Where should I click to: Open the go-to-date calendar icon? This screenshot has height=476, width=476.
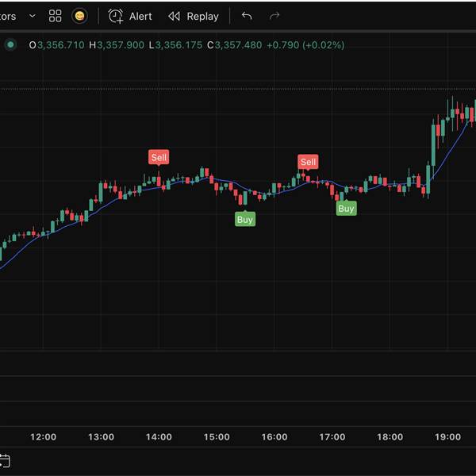click(x=4, y=461)
